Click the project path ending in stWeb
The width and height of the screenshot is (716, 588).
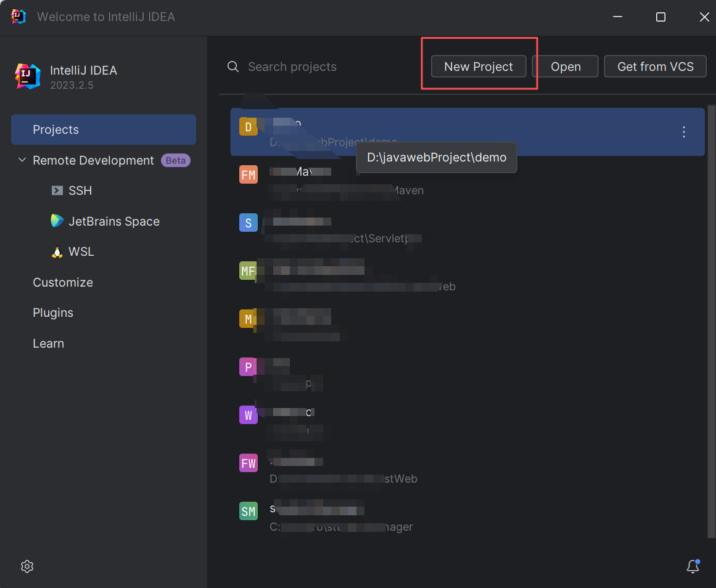coord(344,479)
